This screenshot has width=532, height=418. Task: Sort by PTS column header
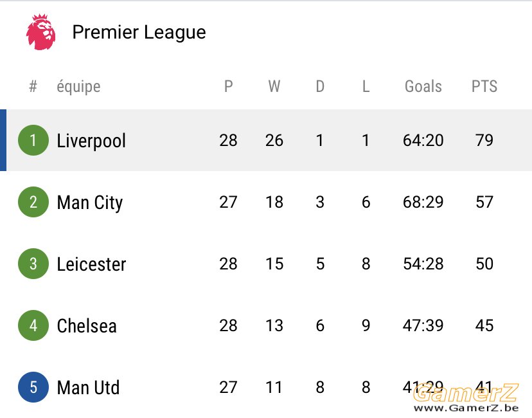point(484,86)
